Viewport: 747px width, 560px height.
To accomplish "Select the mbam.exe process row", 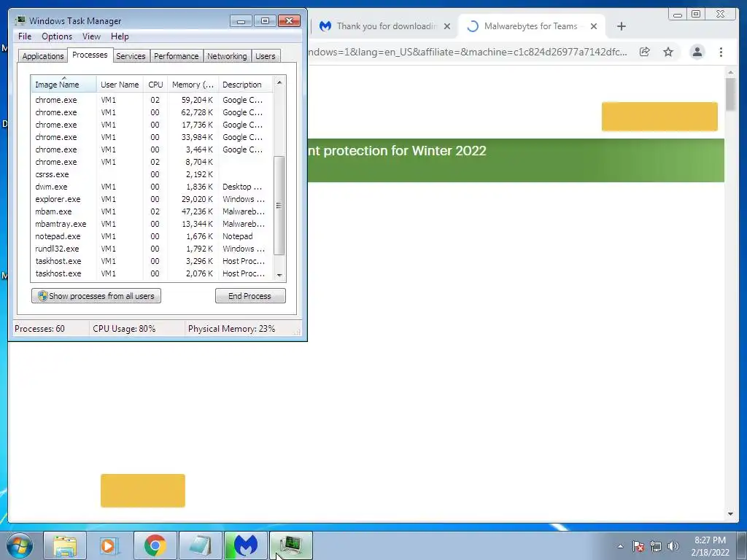I will point(152,211).
